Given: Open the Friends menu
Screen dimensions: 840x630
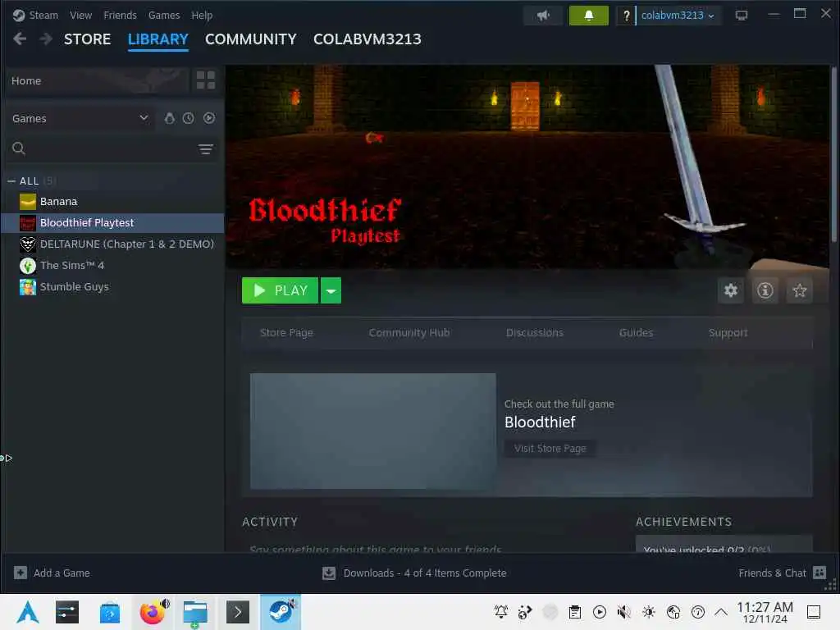Looking at the screenshot, I should point(120,16).
